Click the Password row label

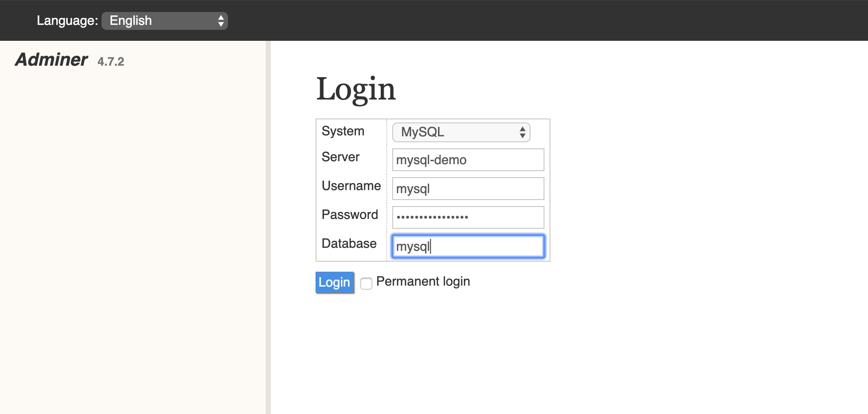[x=349, y=215]
